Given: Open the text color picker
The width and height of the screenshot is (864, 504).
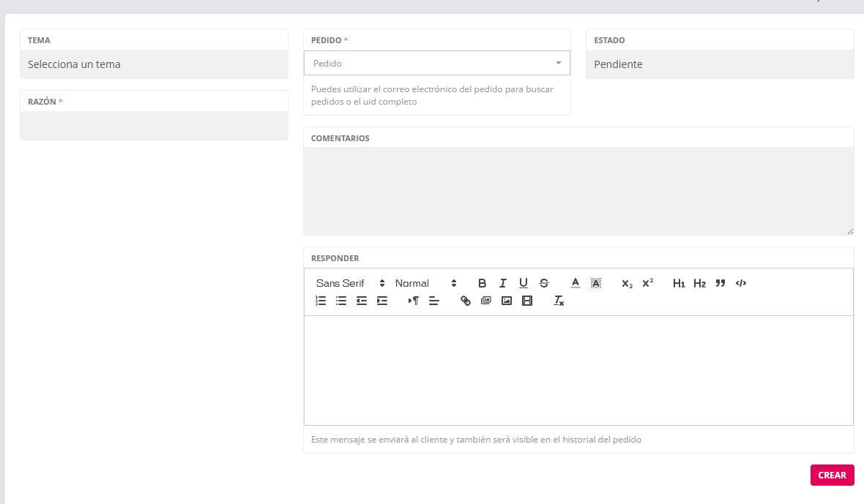Looking at the screenshot, I should point(576,283).
